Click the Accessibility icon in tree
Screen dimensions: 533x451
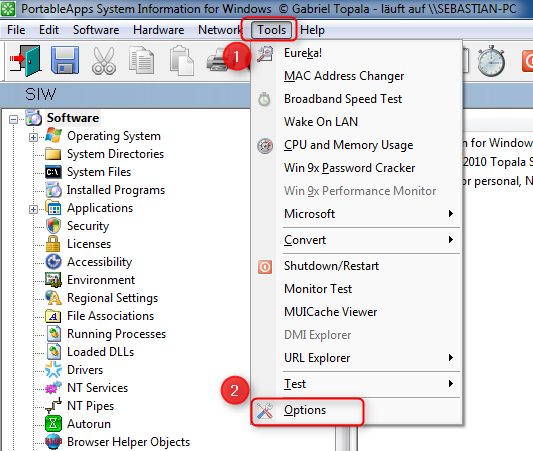click(x=53, y=262)
